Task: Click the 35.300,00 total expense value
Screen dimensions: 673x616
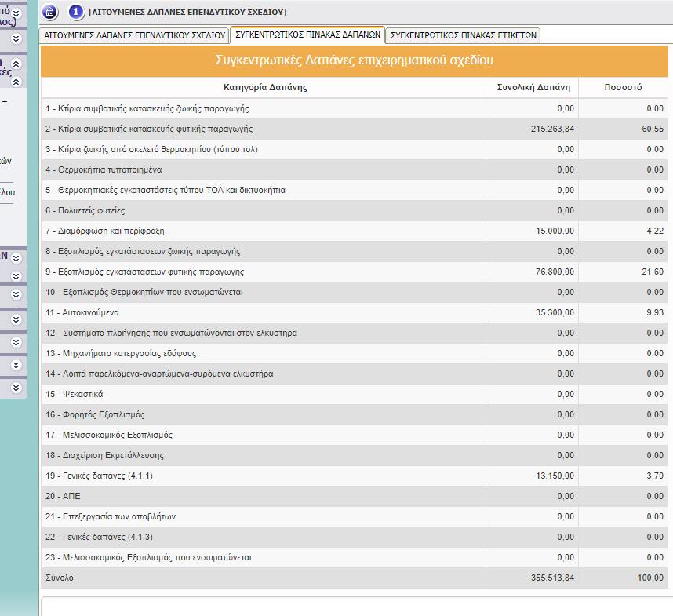Action: point(555,312)
